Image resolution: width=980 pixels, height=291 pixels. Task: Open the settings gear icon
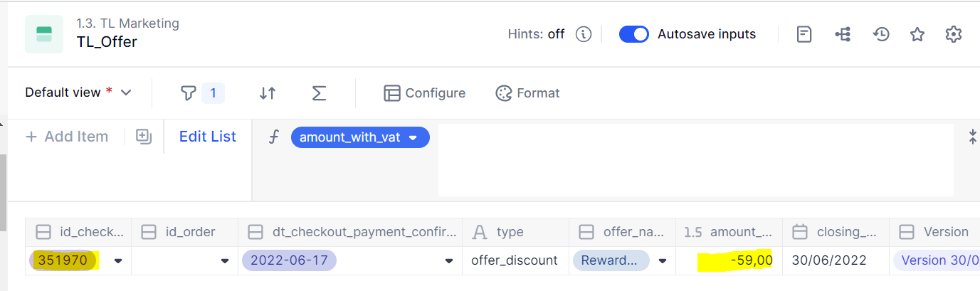tap(954, 34)
